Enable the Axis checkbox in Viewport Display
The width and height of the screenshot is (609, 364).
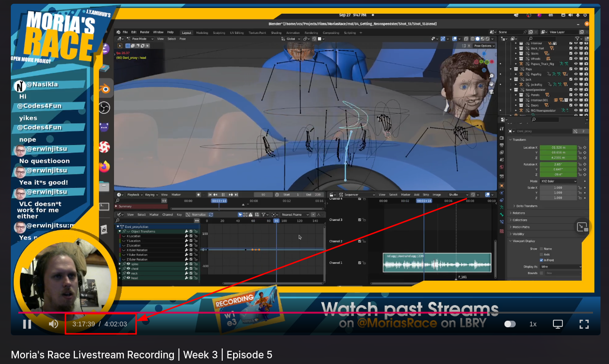pos(541,254)
